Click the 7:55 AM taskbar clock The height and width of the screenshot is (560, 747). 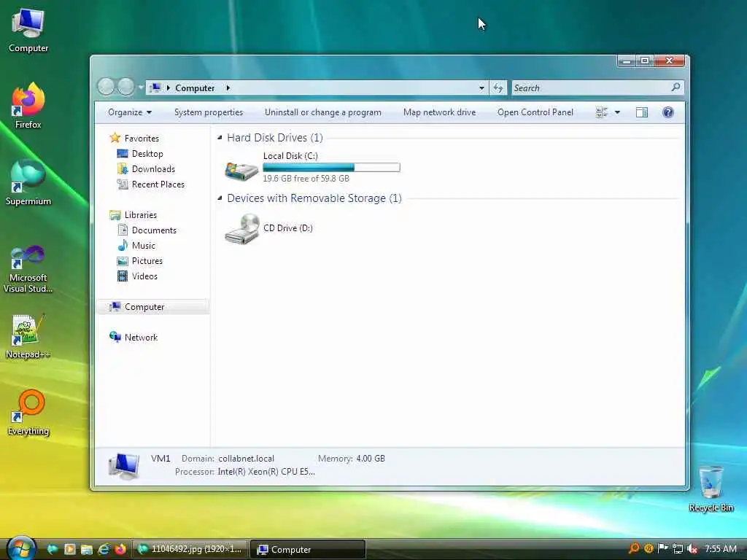pyautogui.click(x=720, y=548)
